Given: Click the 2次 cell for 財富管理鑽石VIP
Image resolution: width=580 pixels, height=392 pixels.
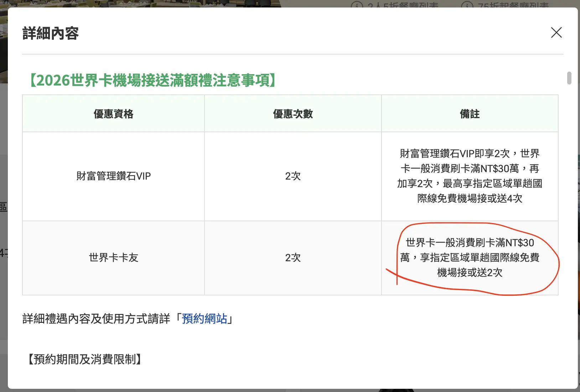Looking at the screenshot, I should pyautogui.click(x=292, y=176).
